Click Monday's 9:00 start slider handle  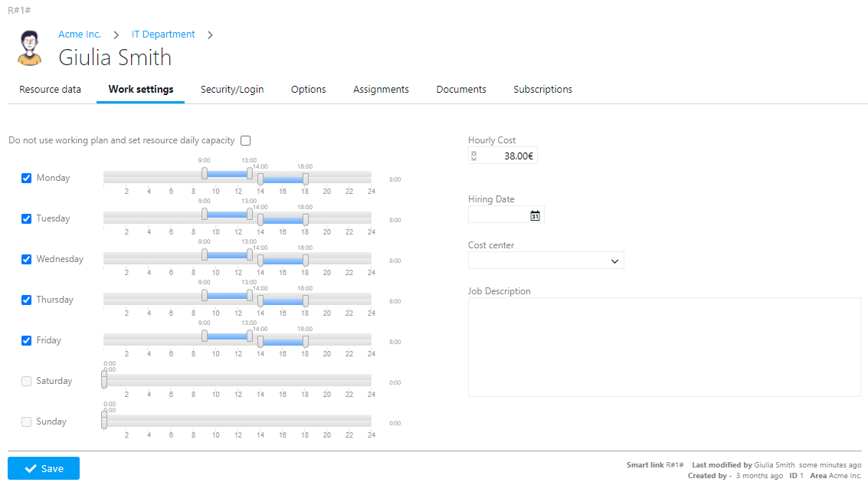tap(205, 173)
